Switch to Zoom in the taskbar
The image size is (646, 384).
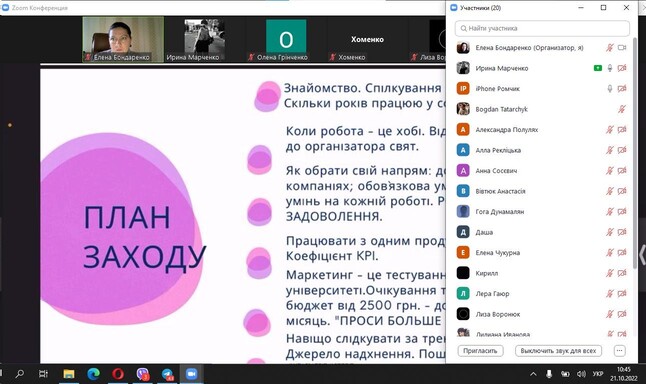(x=191, y=374)
